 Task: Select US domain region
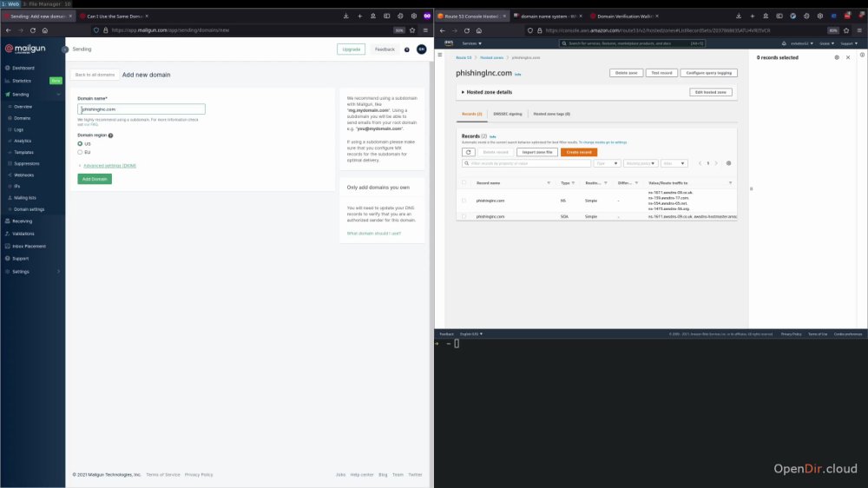[x=80, y=144]
